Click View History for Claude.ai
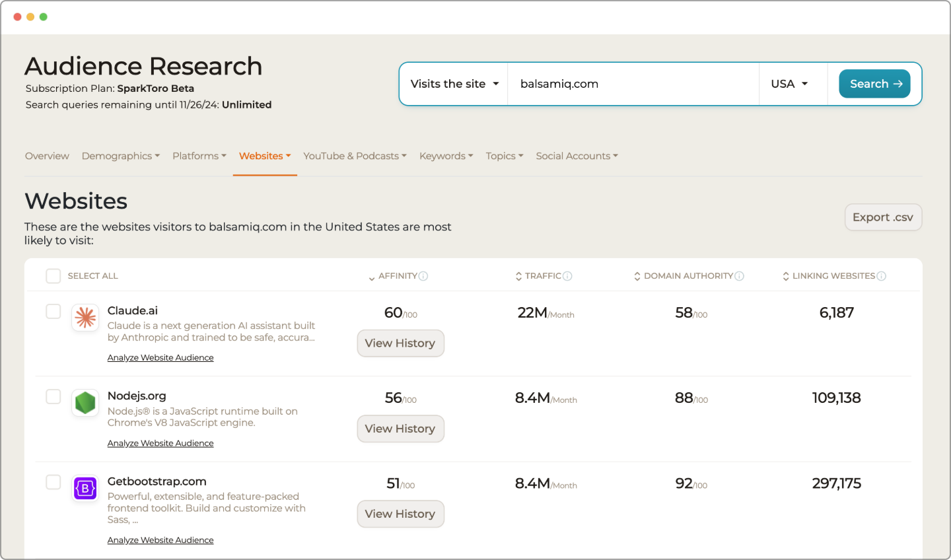The height and width of the screenshot is (560, 951). coord(400,343)
